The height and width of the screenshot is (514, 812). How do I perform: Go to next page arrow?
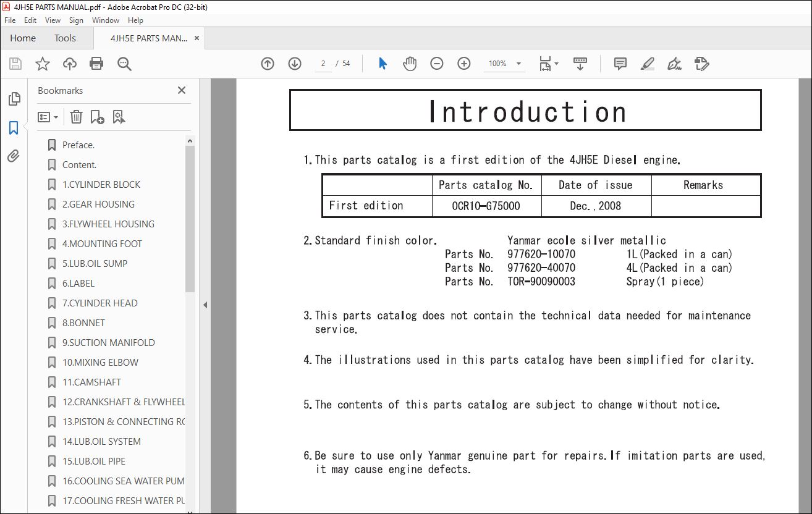[295, 64]
